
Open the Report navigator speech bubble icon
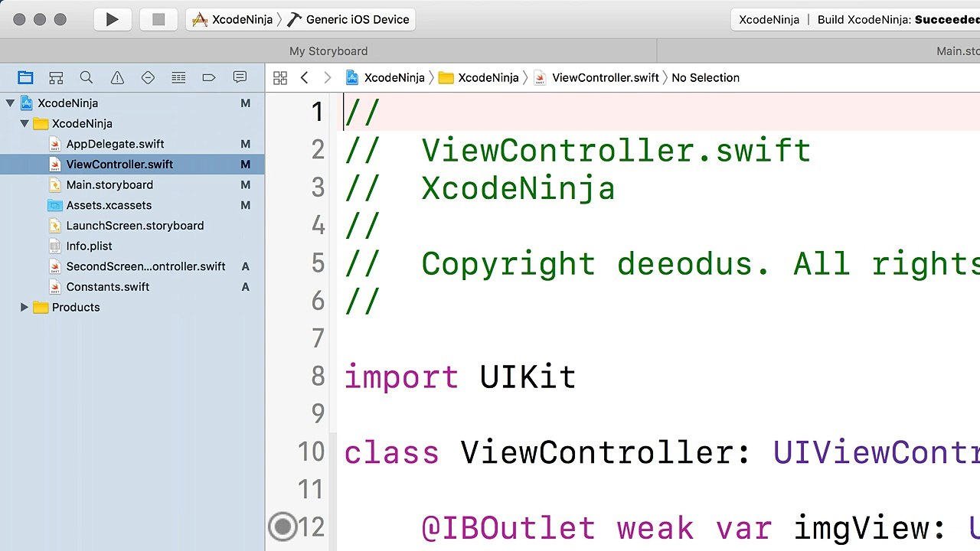tap(240, 77)
